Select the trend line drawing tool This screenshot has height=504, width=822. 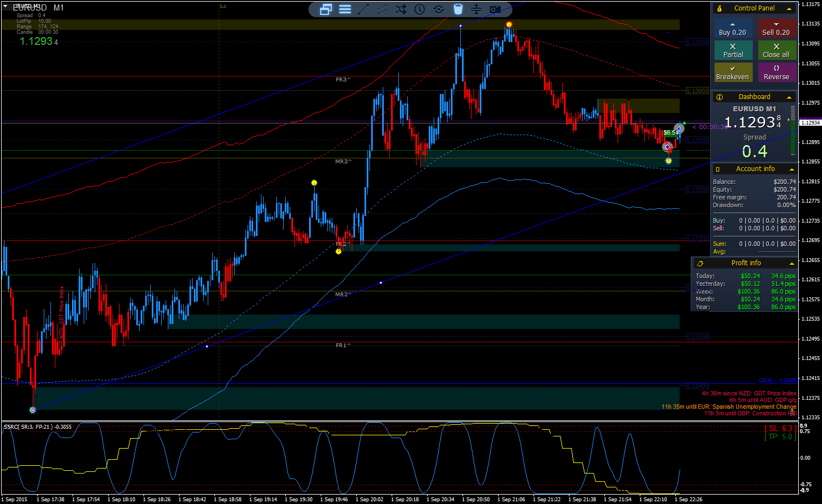pos(363,9)
